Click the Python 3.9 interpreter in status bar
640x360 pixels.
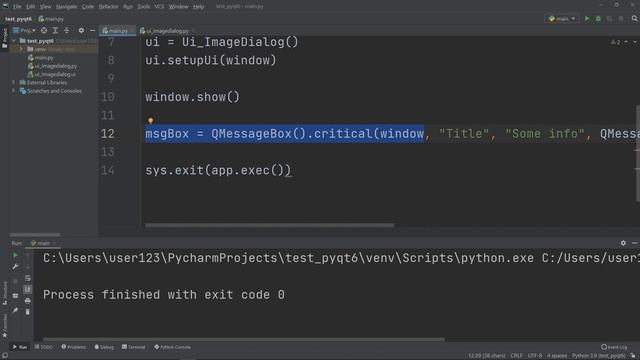pyautogui.click(x=598, y=356)
